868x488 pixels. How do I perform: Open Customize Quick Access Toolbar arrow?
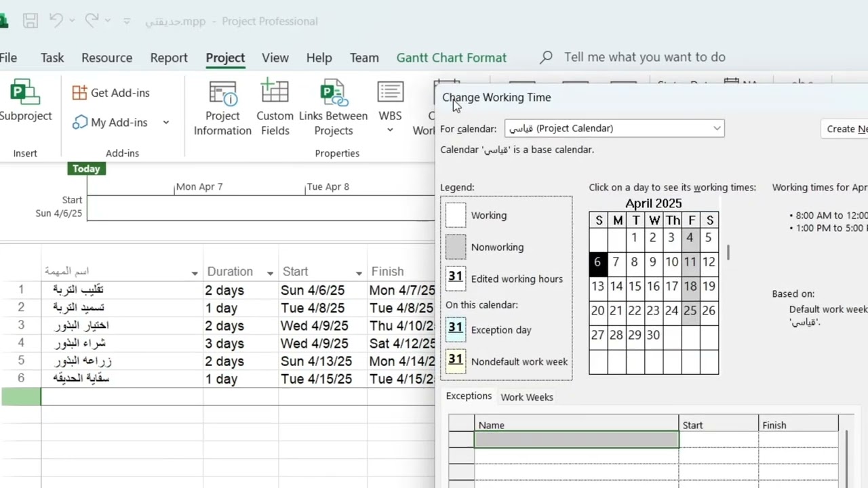point(127,21)
